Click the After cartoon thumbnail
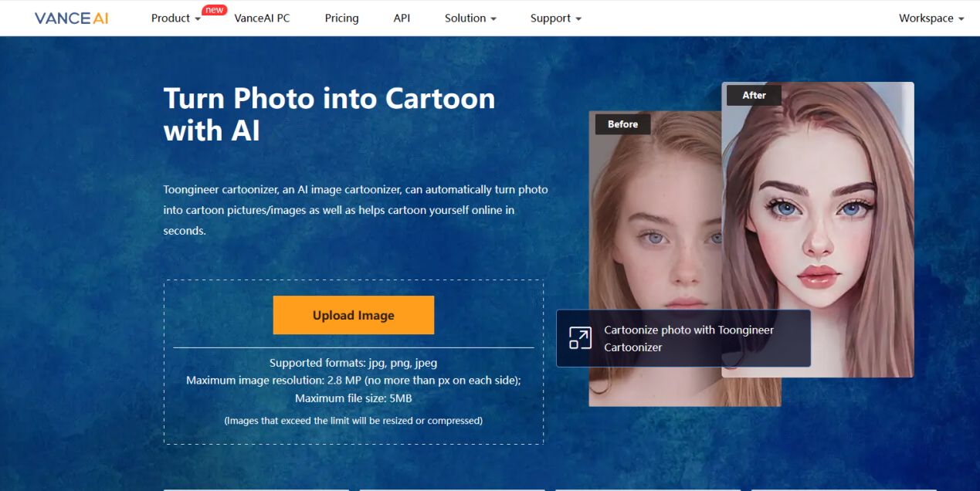The height and width of the screenshot is (491, 980). tap(818, 230)
